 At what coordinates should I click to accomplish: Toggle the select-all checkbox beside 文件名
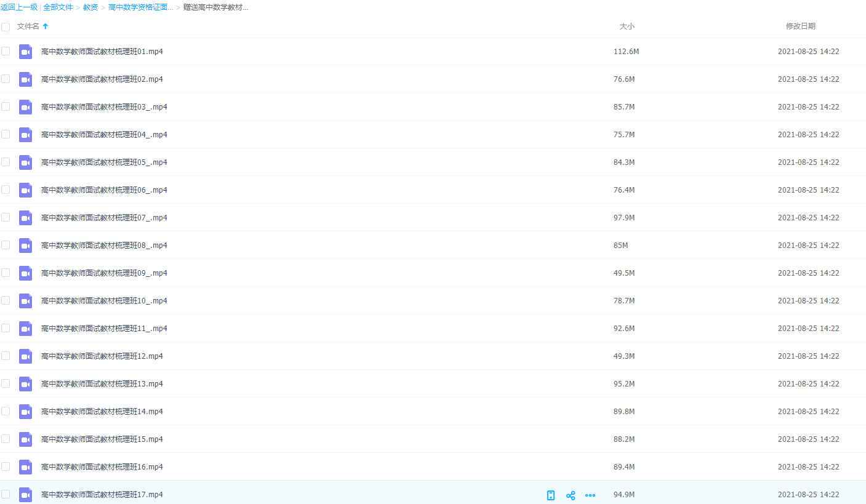[x=6, y=26]
